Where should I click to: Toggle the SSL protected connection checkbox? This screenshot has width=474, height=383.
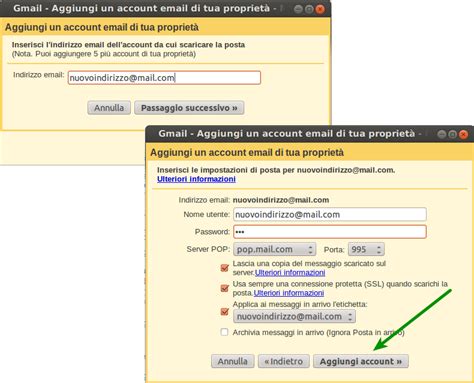pyautogui.click(x=225, y=288)
